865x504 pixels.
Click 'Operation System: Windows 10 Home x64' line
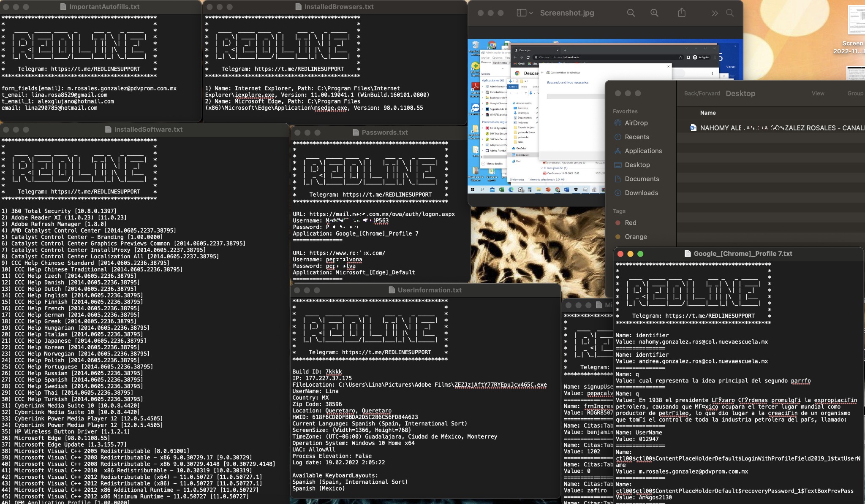click(354, 443)
